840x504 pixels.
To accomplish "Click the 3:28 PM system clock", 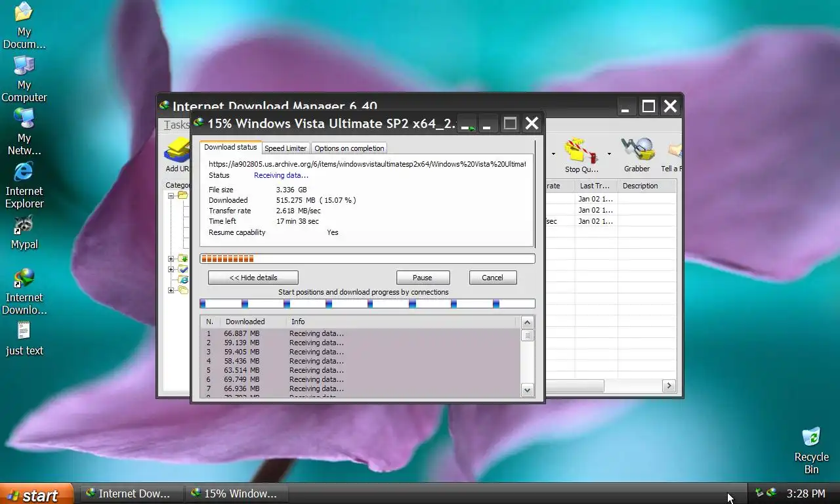I will click(x=806, y=493).
